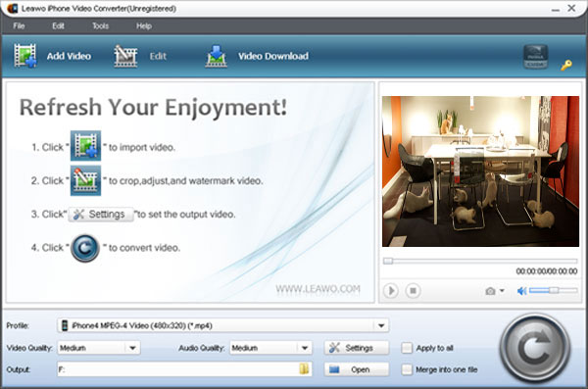588x389 pixels.
Task: Click the Video Download text label
Action: tap(273, 56)
